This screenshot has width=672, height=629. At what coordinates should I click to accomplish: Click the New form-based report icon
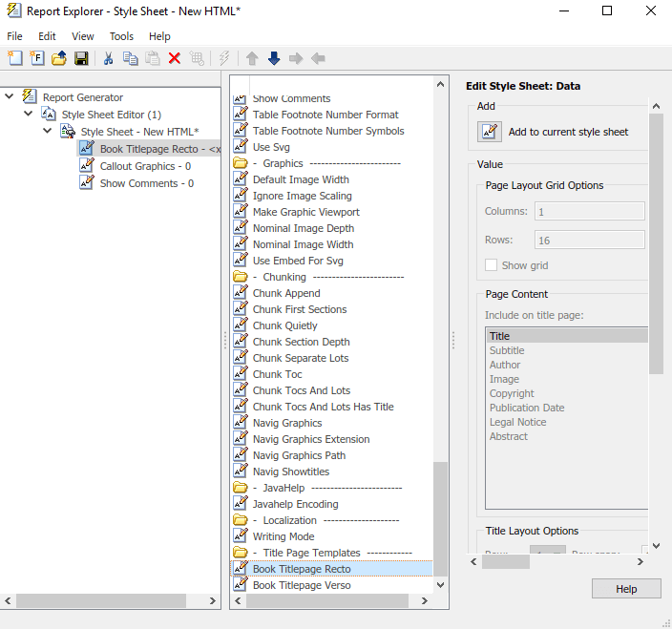tap(37, 58)
